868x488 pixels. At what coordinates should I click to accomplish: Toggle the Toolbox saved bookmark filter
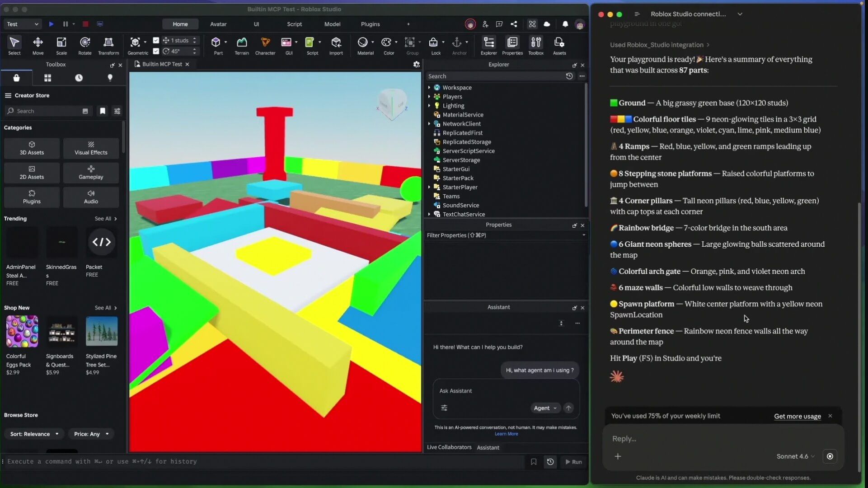103,111
